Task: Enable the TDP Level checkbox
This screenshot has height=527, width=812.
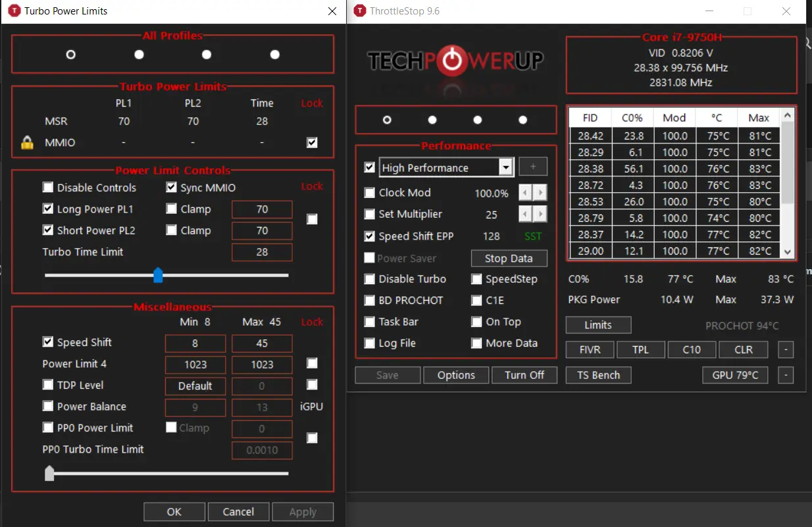Action: pos(48,385)
